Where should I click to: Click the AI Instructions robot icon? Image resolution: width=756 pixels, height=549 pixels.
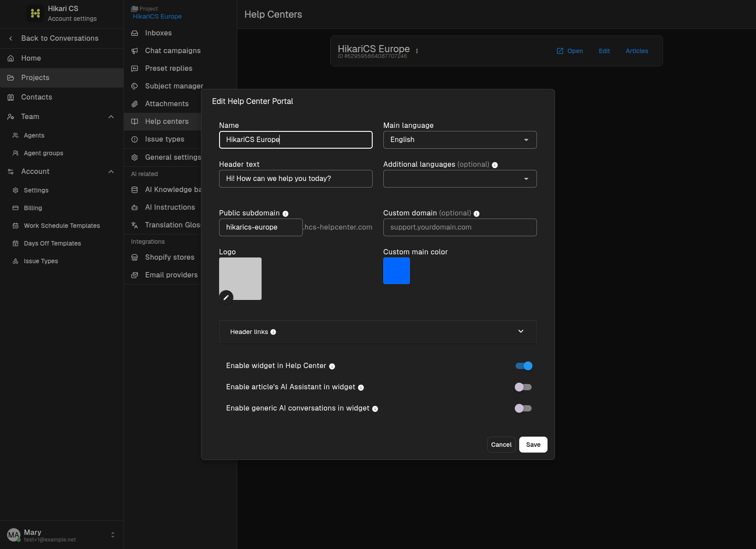[135, 207]
